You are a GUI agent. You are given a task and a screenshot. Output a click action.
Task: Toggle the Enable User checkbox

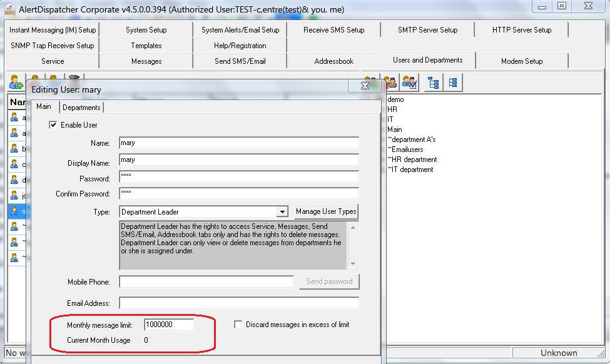coord(53,125)
